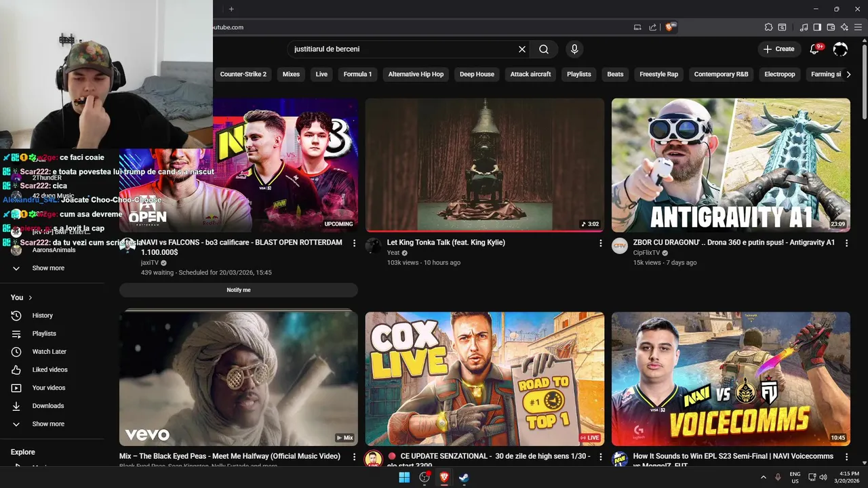Select the Live chip
Screen dimensions: 868x488
[321, 74]
